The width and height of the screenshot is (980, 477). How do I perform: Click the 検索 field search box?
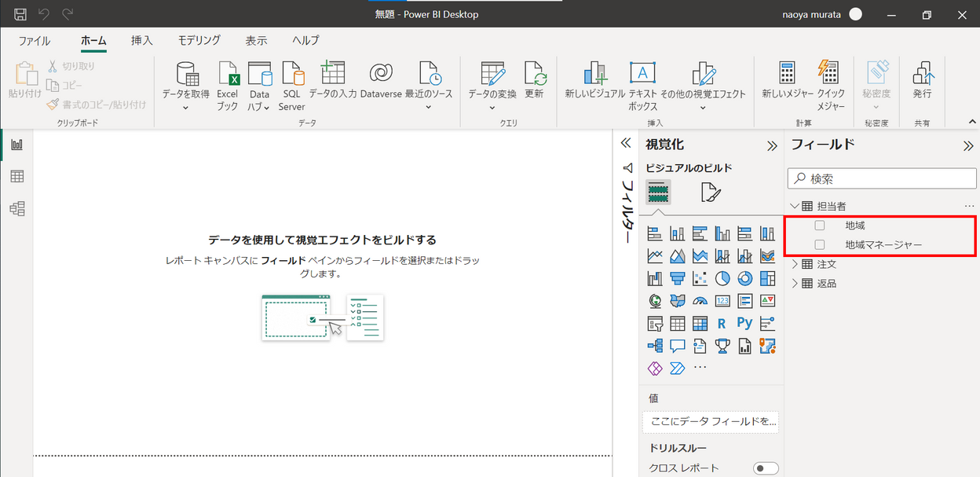point(881,179)
